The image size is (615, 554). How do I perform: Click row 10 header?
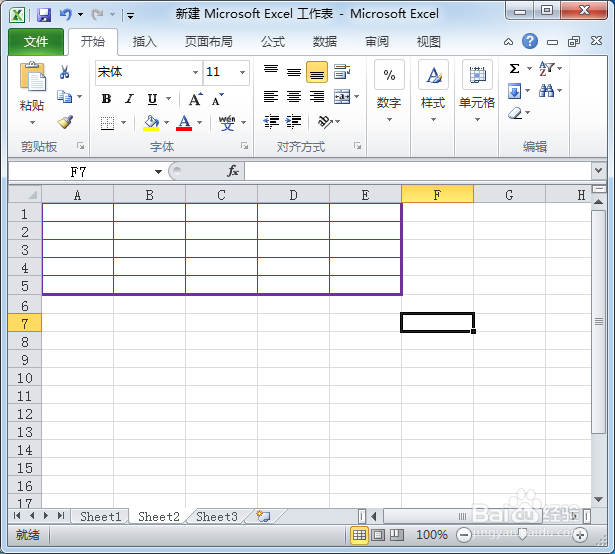[x=25, y=378]
